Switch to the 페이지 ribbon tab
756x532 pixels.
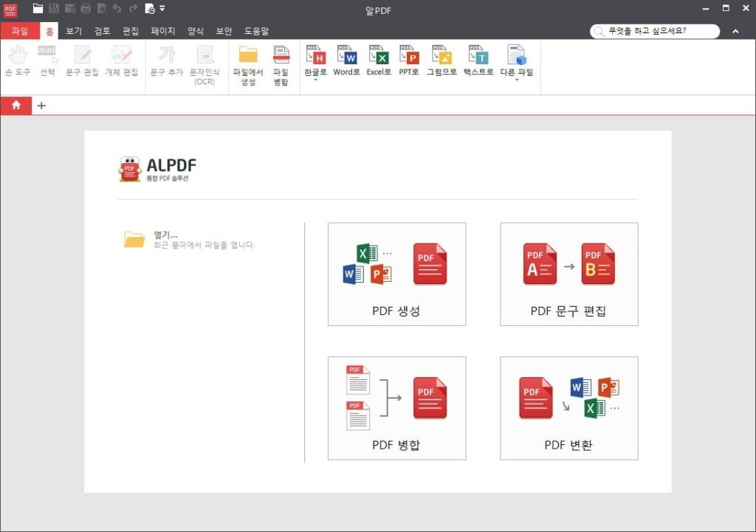coord(162,31)
